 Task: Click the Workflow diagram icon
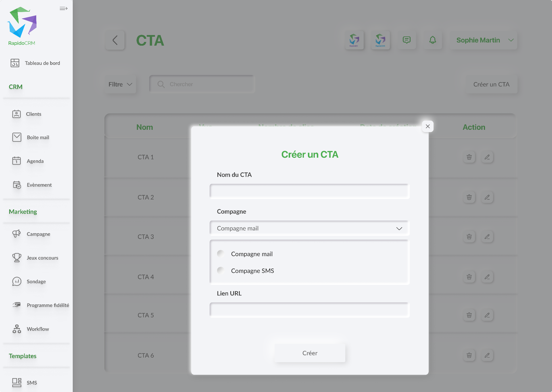pos(17,329)
